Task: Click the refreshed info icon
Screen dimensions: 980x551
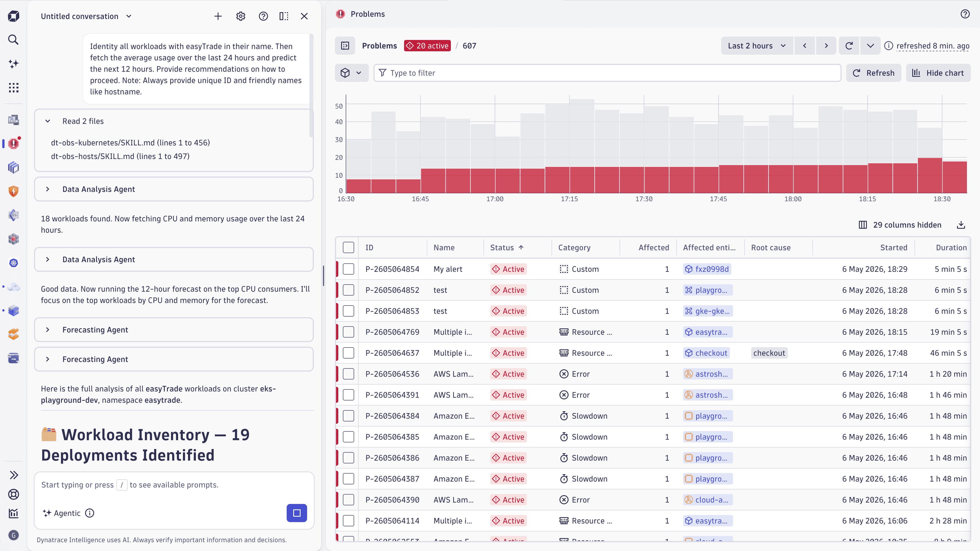Action: tap(889, 46)
